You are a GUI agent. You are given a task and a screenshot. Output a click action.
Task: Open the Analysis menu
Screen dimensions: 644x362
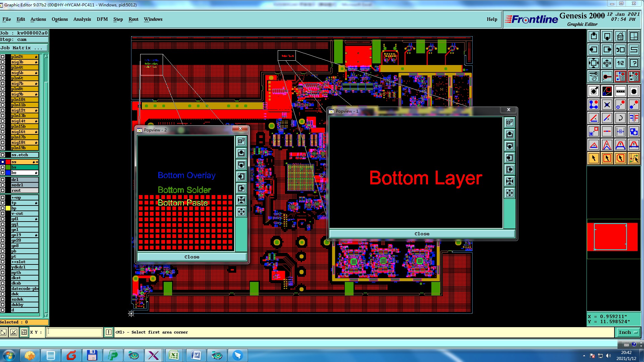point(82,19)
